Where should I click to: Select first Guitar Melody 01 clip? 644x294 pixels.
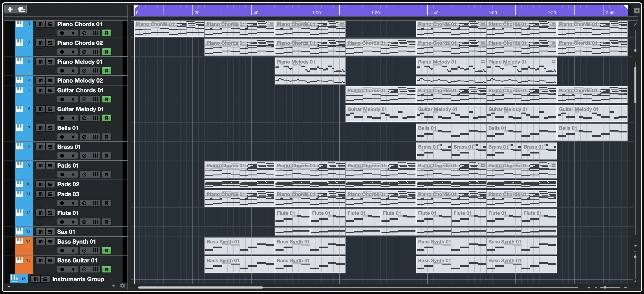tap(381, 113)
